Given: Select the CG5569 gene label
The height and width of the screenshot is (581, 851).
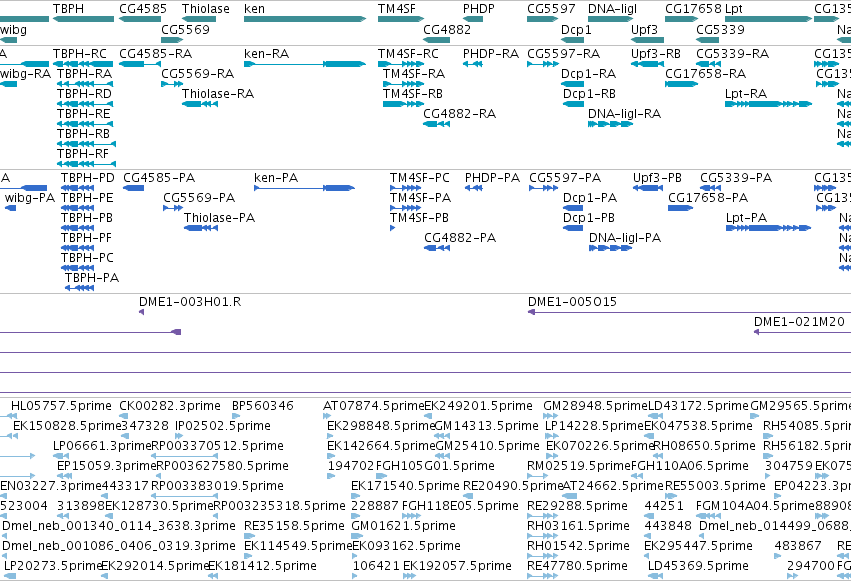Looking at the screenshot, I should click(186, 29).
